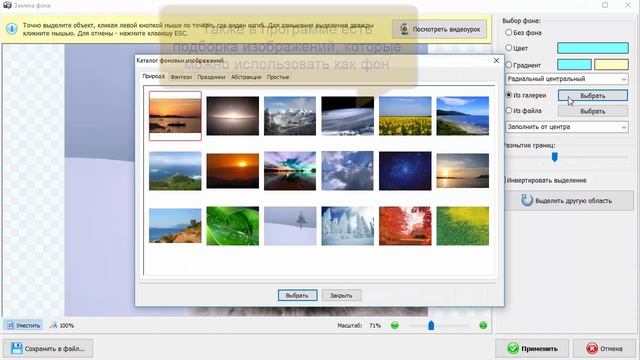Click the red Отмена button
This screenshot has width=640, height=360.
coord(604,349)
